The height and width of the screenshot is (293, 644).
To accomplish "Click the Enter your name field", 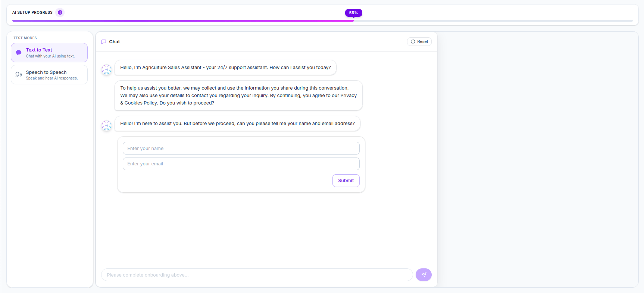I will (241, 148).
